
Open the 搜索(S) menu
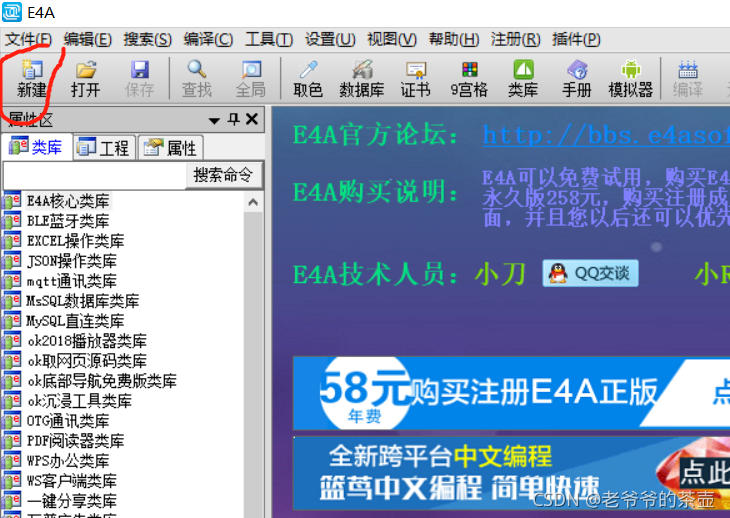coord(148,39)
